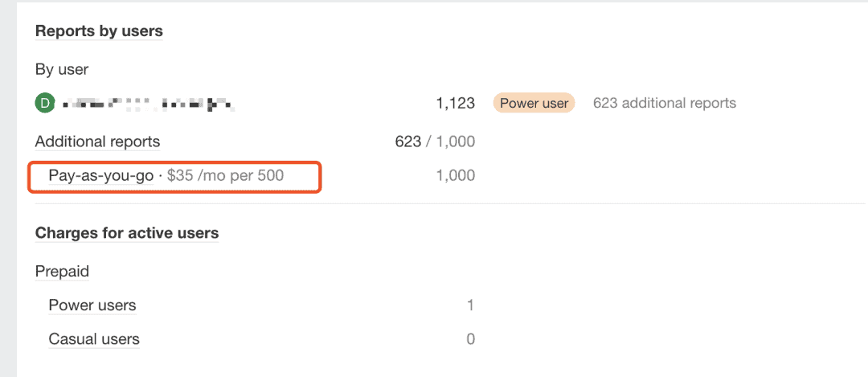Viewport: 868px width, 377px height.
Task: Click the Prepaid label
Action: click(x=62, y=271)
